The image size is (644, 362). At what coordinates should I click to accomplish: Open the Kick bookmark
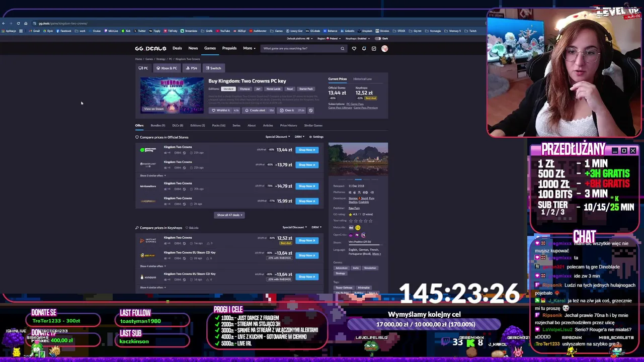pos(126,31)
